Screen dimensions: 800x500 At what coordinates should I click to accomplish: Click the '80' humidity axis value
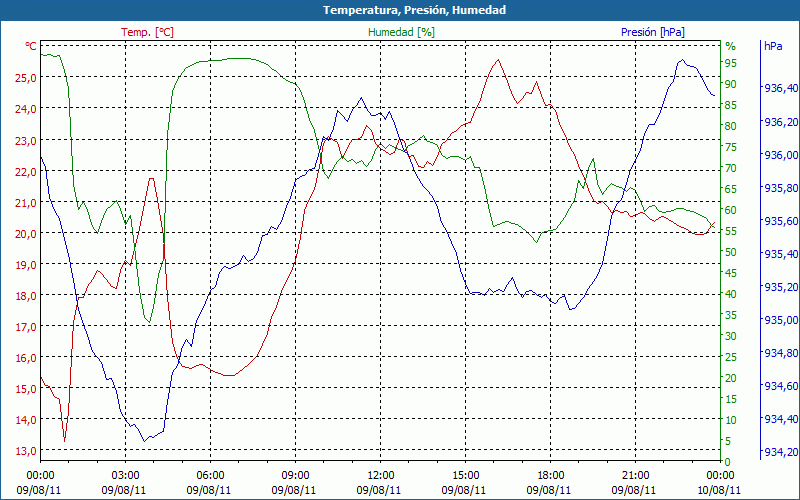pyautogui.click(x=731, y=126)
